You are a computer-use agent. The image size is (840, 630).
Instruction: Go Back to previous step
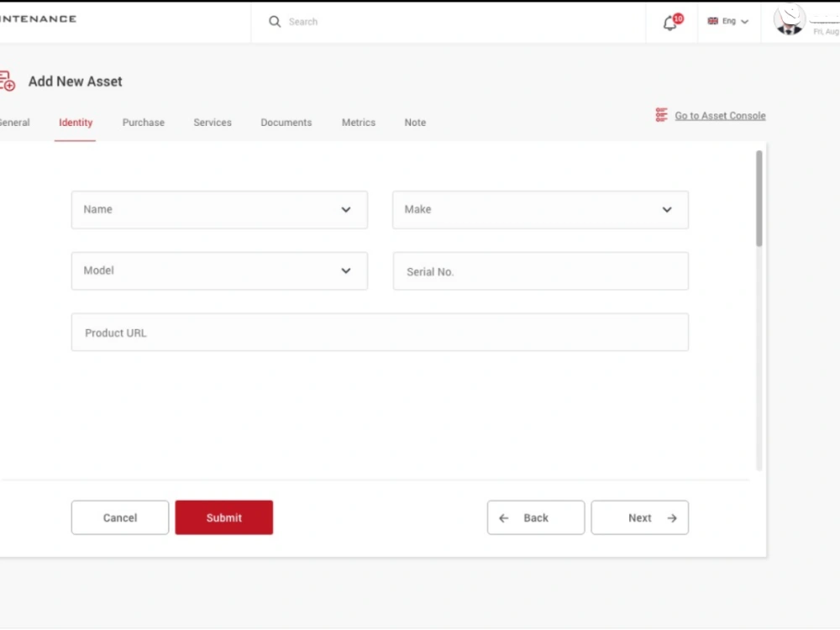536,517
